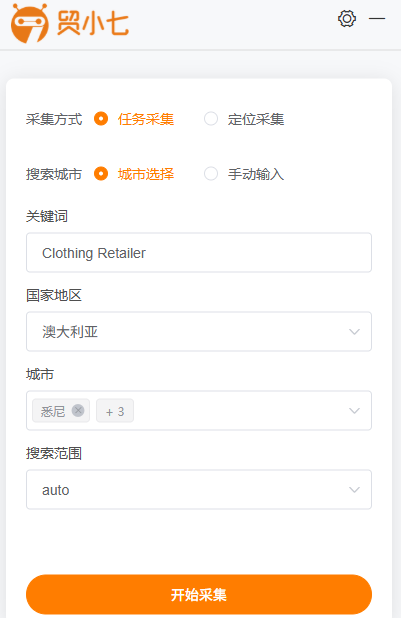Image resolution: width=401 pixels, height=618 pixels.
Task: Expand the 国家地区 chevron arrow
Action: click(x=354, y=332)
